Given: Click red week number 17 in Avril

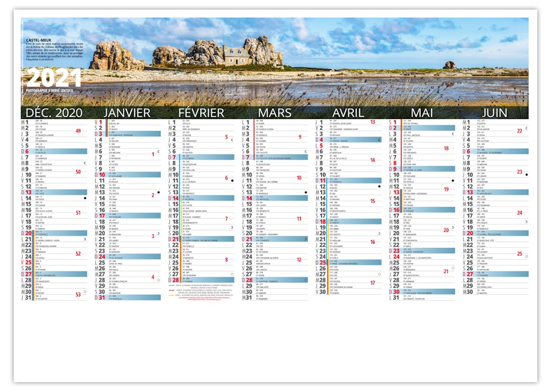Looking at the screenshot, I should (372, 283).
